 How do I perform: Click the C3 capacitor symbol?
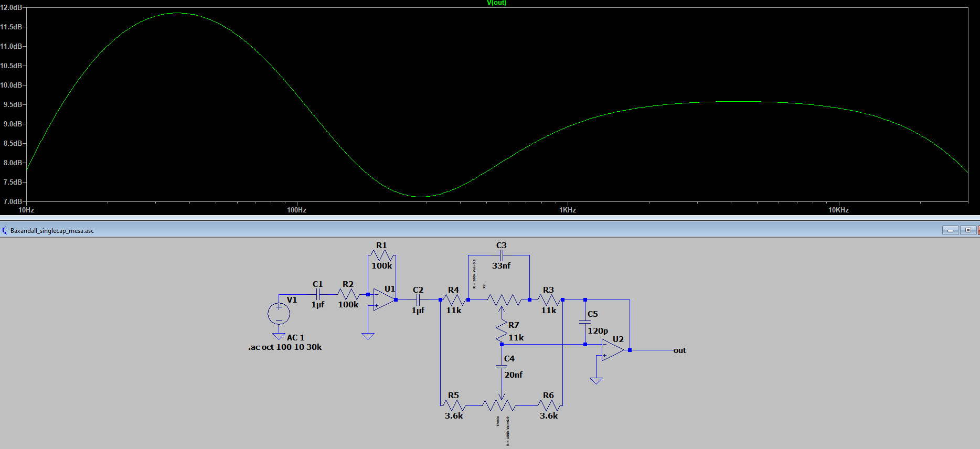tap(502, 255)
